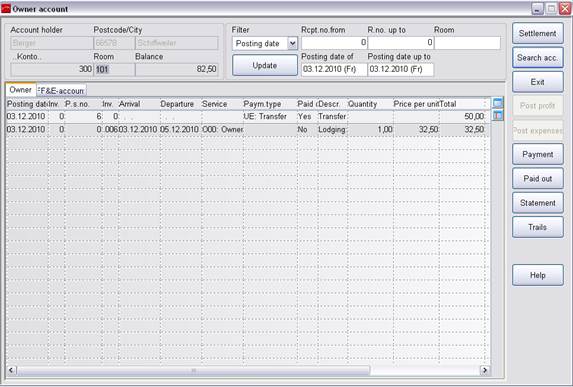Click the scrollbar right arrow

point(485,371)
